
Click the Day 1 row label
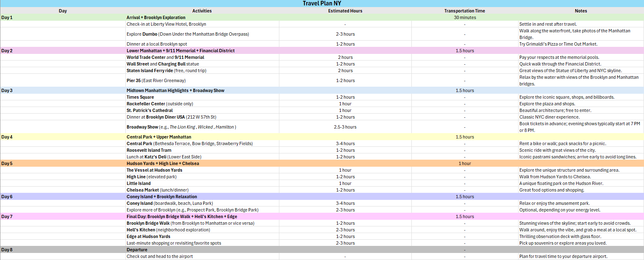(x=7, y=17)
